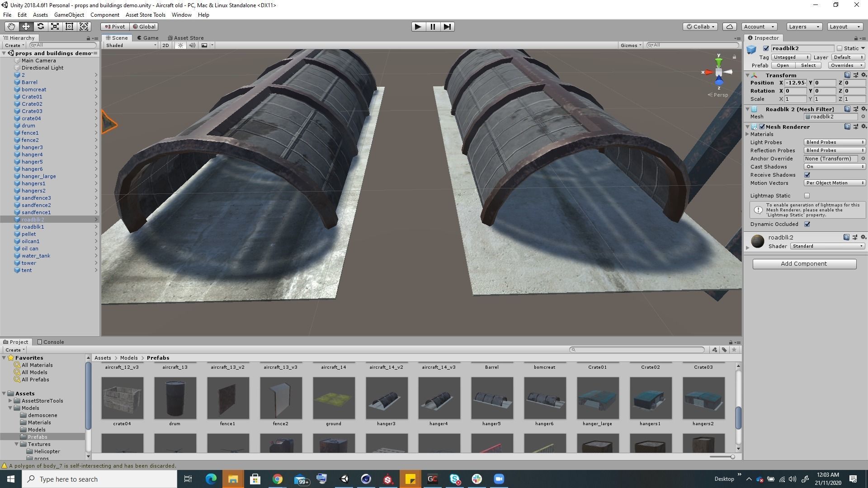Viewport: 868px width, 488px height.
Task: Select the Rotate tool
Action: (40, 27)
